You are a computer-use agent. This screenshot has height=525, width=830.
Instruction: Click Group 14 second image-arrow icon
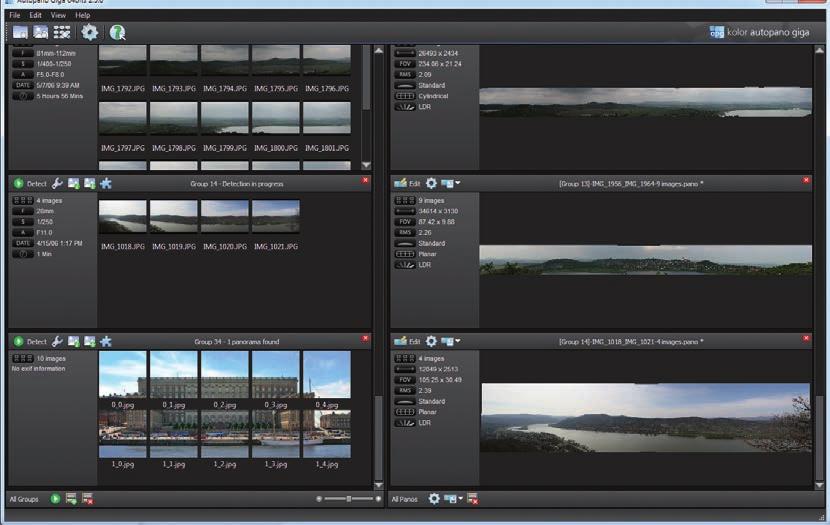[89, 184]
